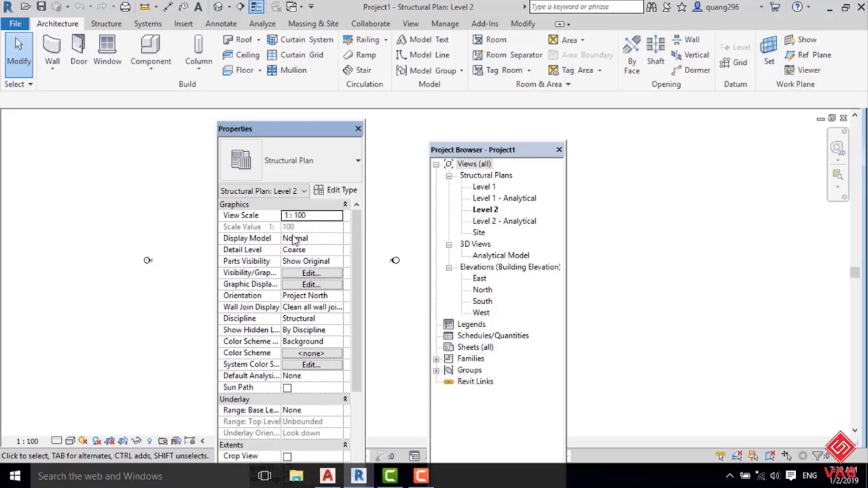Open the Roof tool dropdown arrow

tap(258, 40)
